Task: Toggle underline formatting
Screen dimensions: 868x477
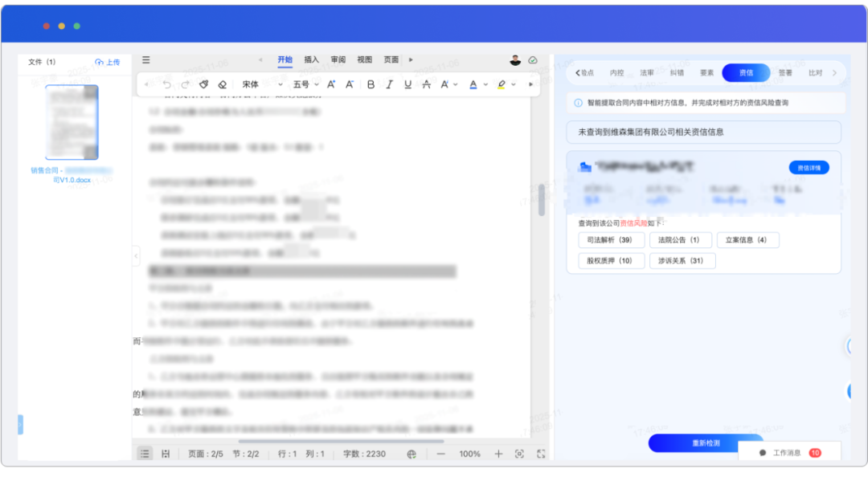Action: (408, 84)
